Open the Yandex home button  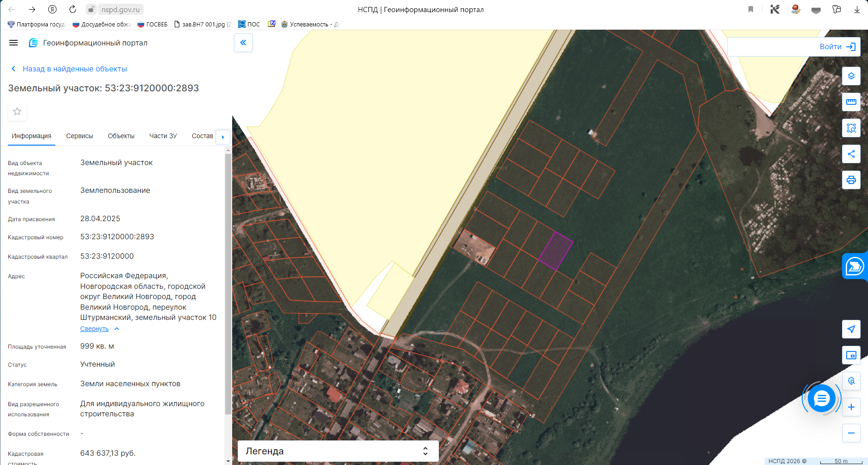[52, 9]
